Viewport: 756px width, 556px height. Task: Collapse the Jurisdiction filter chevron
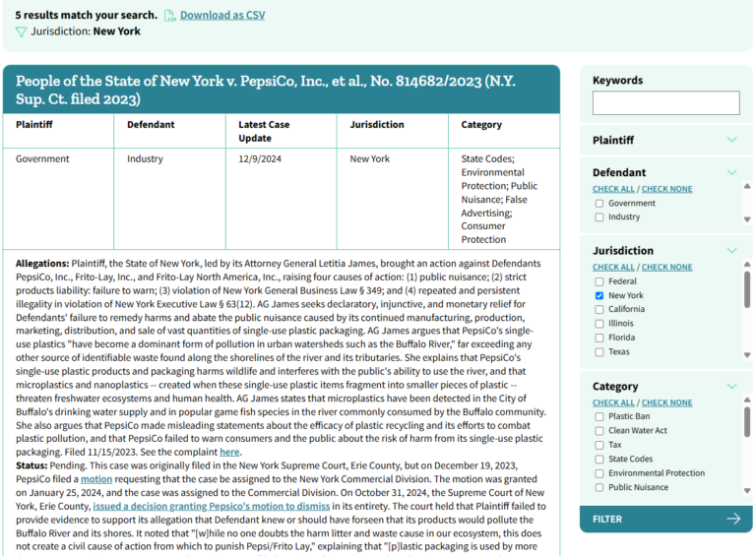pos(732,250)
